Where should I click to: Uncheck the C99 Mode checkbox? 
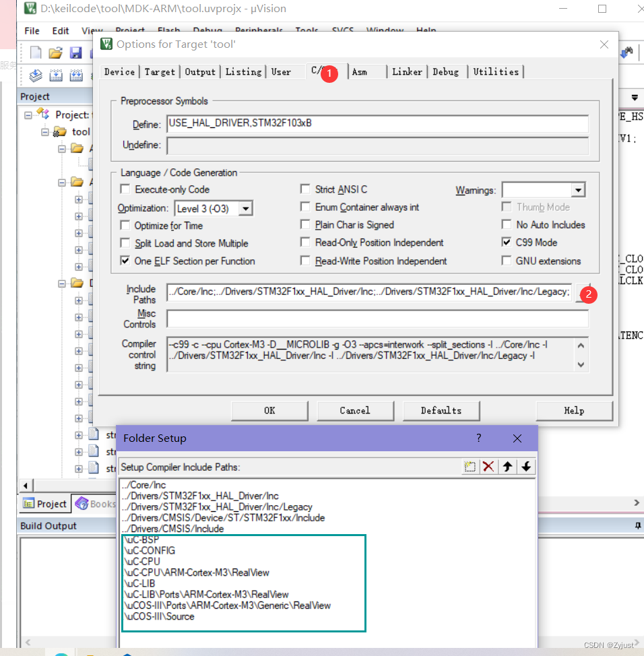[507, 242]
